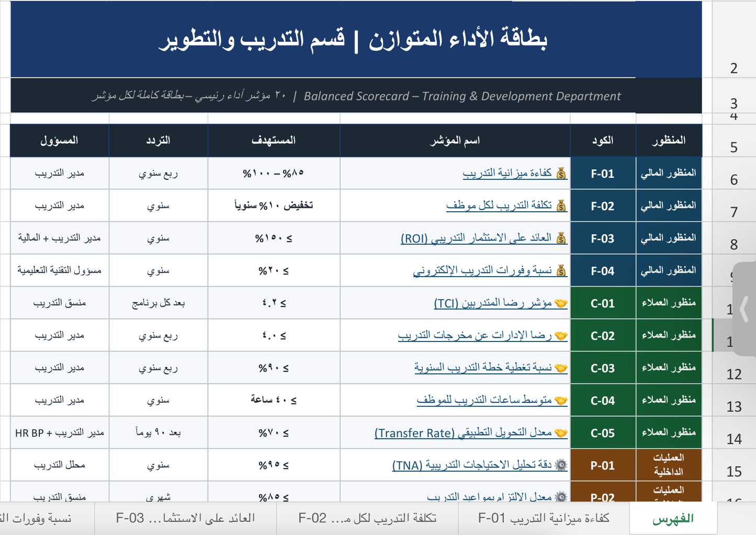Select code cell C-02

point(603,335)
